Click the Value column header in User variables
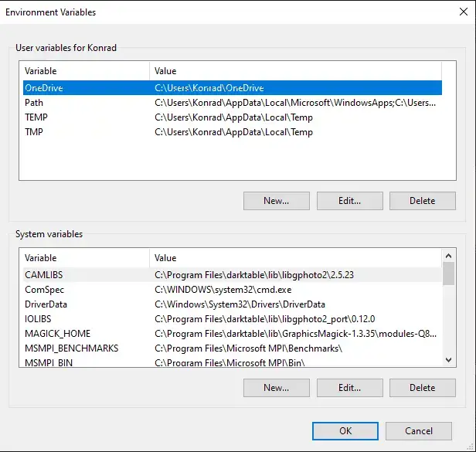 coord(295,71)
